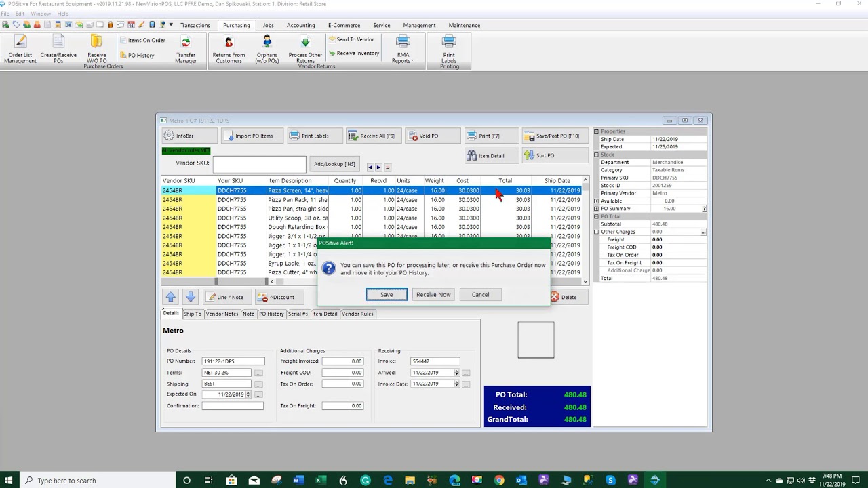Open Windows Start menu
The image size is (868, 488).
(x=9, y=480)
